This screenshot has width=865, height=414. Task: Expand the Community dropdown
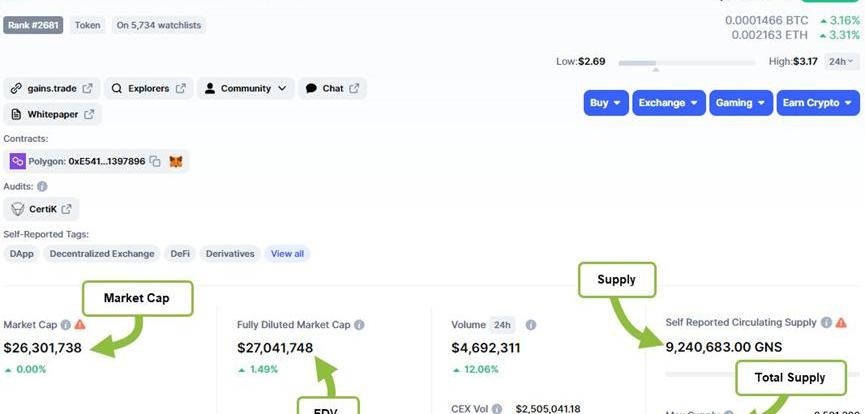point(245,89)
